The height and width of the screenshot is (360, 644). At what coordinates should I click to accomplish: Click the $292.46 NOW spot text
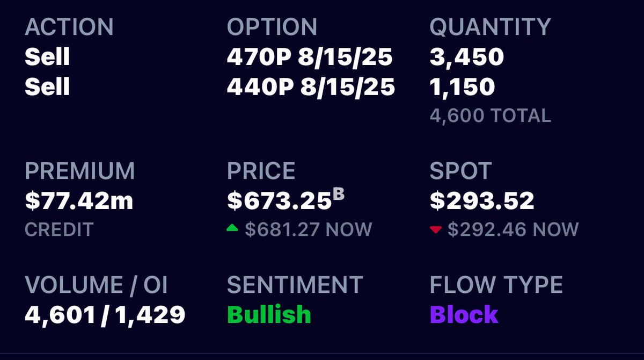513,229
